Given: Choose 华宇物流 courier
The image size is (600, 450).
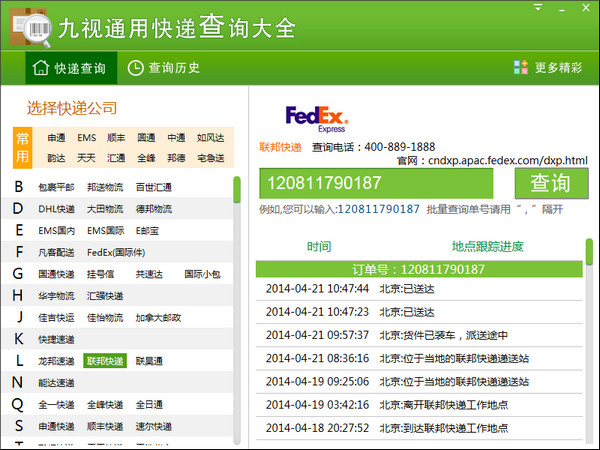Looking at the screenshot, I should click(56, 296).
